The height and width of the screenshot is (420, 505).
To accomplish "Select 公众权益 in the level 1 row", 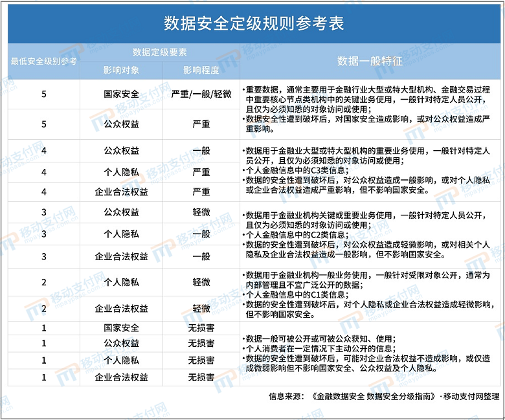I will point(121,343).
